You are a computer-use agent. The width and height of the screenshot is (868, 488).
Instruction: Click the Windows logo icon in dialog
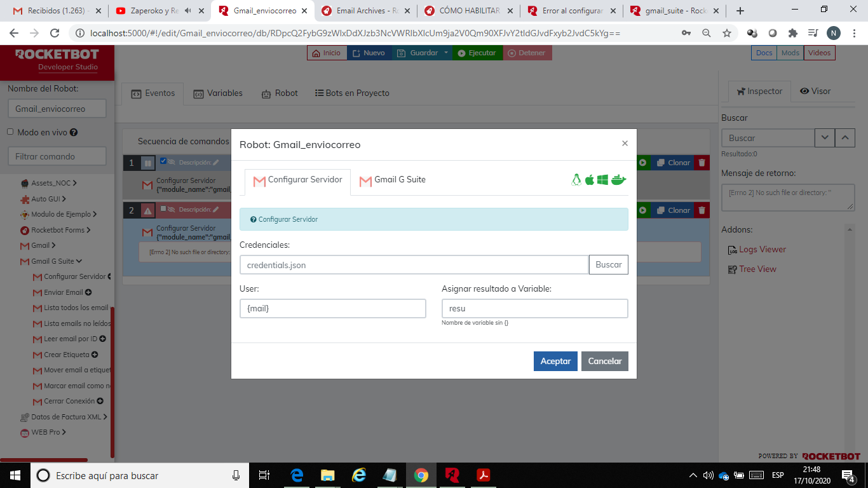point(602,180)
